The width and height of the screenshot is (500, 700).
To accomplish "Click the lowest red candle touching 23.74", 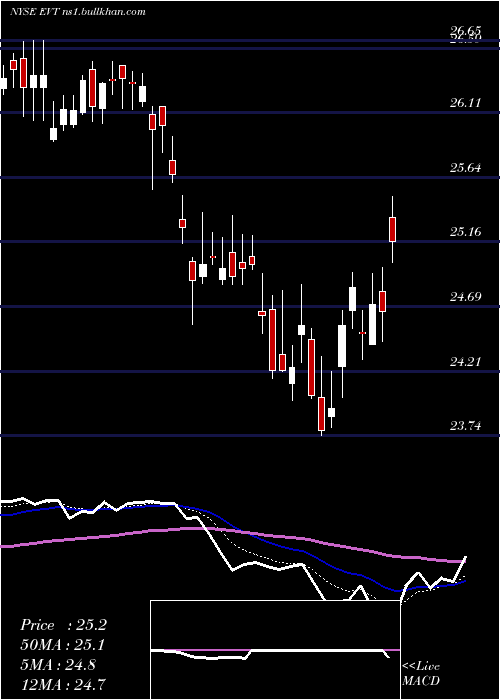I will 321,414.
